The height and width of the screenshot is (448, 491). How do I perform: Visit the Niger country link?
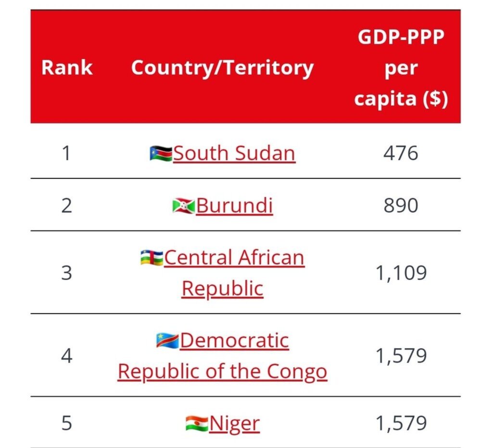pos(234,424)
